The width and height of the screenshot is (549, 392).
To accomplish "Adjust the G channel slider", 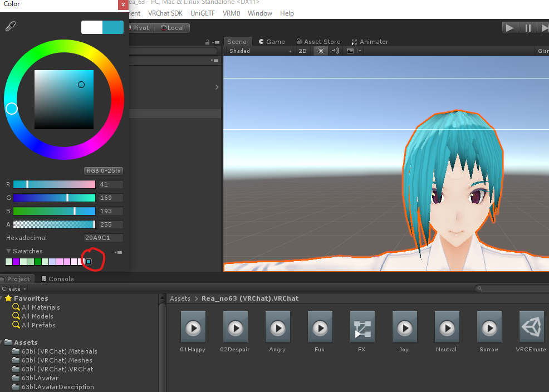I will [54, 198].
